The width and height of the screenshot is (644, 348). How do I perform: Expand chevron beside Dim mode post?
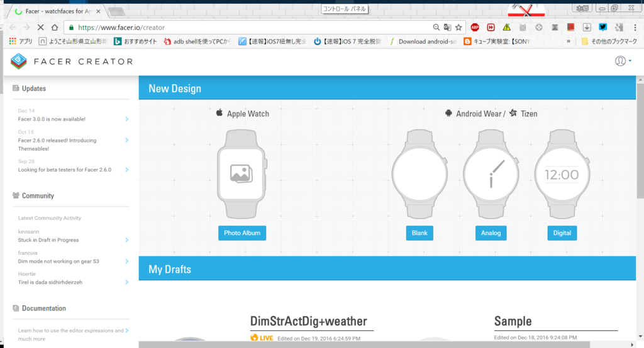tap(126, 261)
